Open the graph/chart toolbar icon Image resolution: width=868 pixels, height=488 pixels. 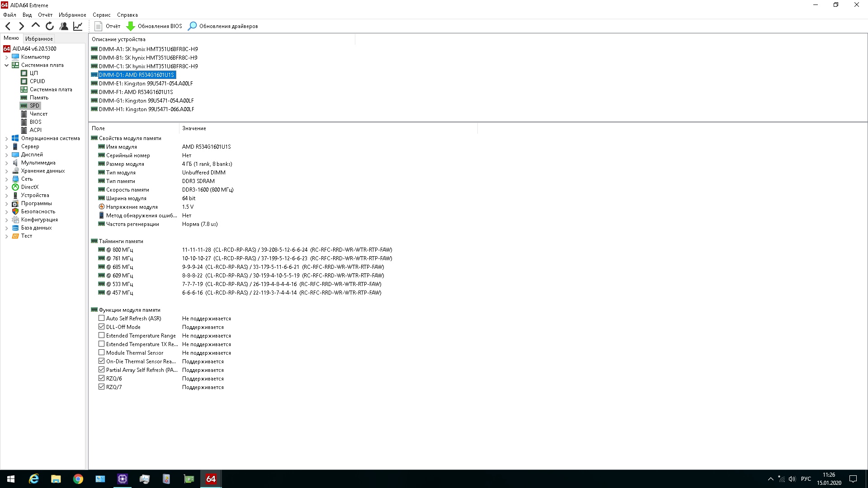click(x=78, y=26)
